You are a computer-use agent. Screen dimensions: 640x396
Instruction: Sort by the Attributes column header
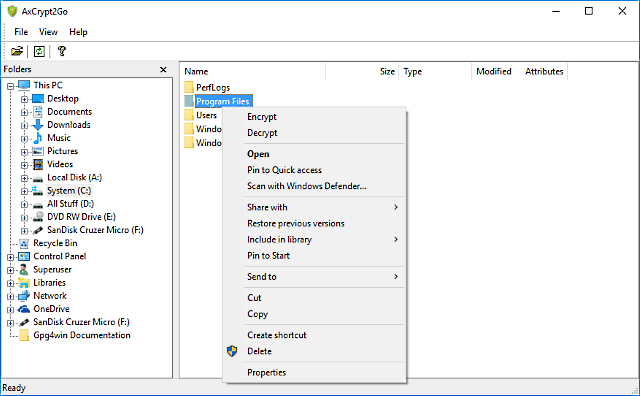pyautogui.click(x=544, y=72)
